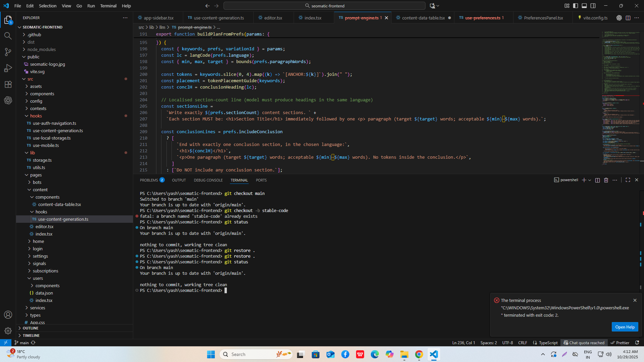Click the Open Help button
The height and width of the screenshot is (362, 644).
[625, 327]
